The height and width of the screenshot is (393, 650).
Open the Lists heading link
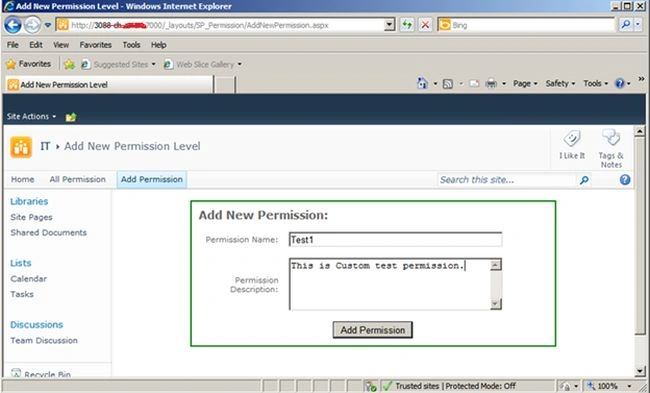(x=21, y=263)
